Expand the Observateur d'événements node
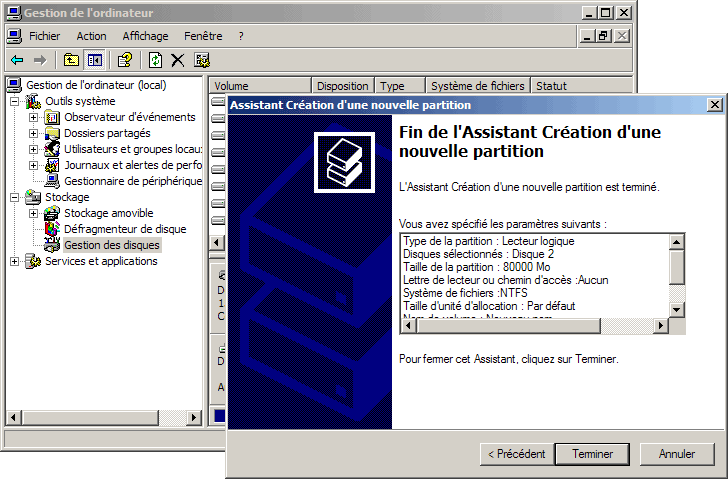 pyautogui.click(x=33, y=117)
